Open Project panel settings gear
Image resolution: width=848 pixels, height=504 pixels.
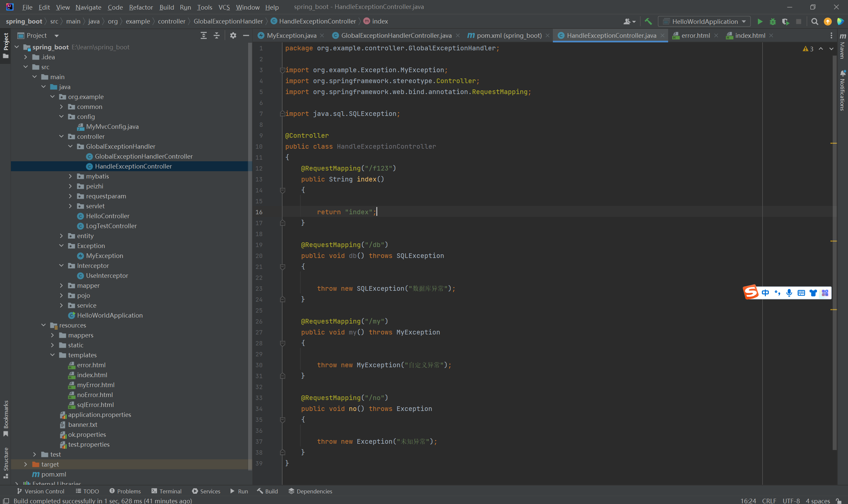(233, 35)
